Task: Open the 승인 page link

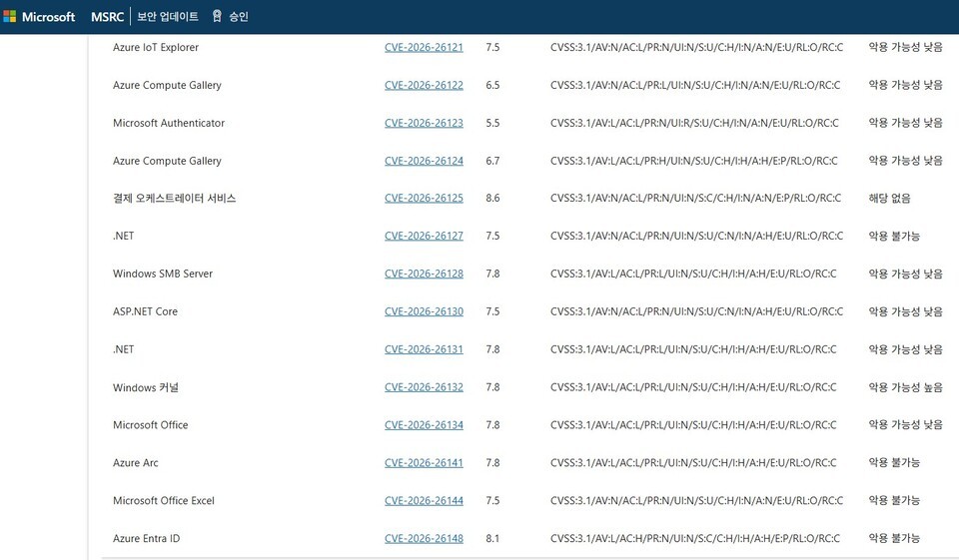Action: click(239, 17)
